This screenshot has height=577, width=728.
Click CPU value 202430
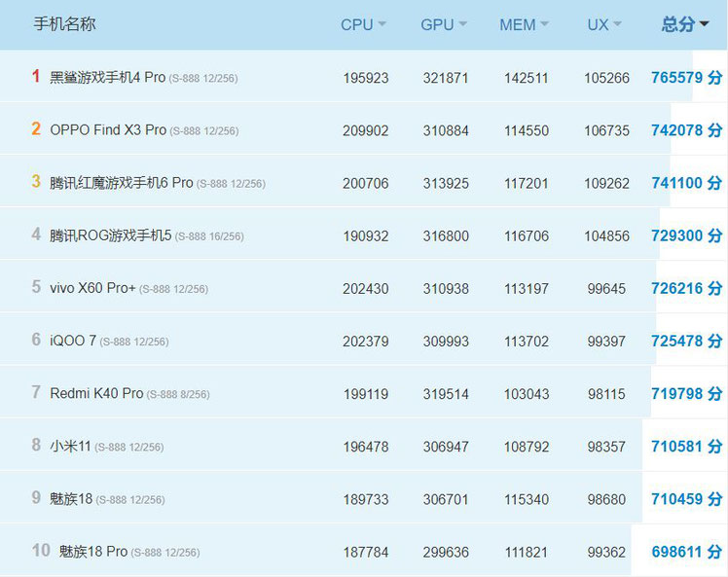pos(366,289)
